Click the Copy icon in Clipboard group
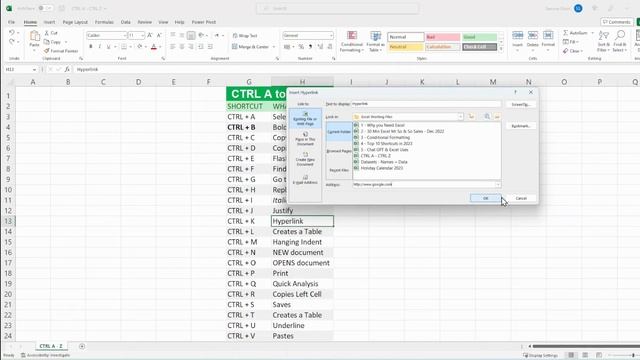This screenshot has width=640, height=360. point(47,42)
